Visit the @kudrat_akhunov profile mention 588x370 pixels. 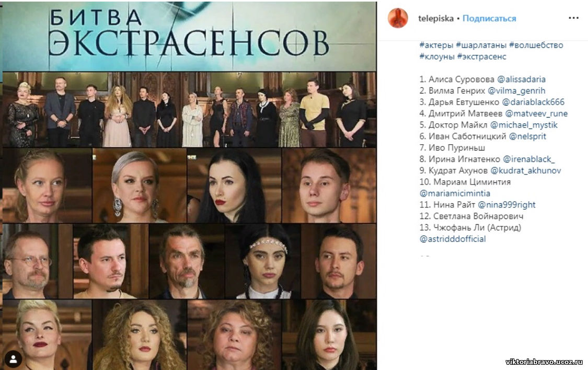coord(526,170)
